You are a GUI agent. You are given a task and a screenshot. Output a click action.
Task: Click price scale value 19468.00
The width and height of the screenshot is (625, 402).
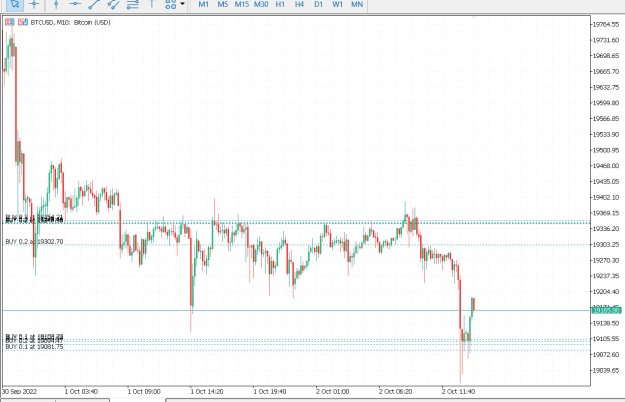pyautogui.click(x=606, y=166)
